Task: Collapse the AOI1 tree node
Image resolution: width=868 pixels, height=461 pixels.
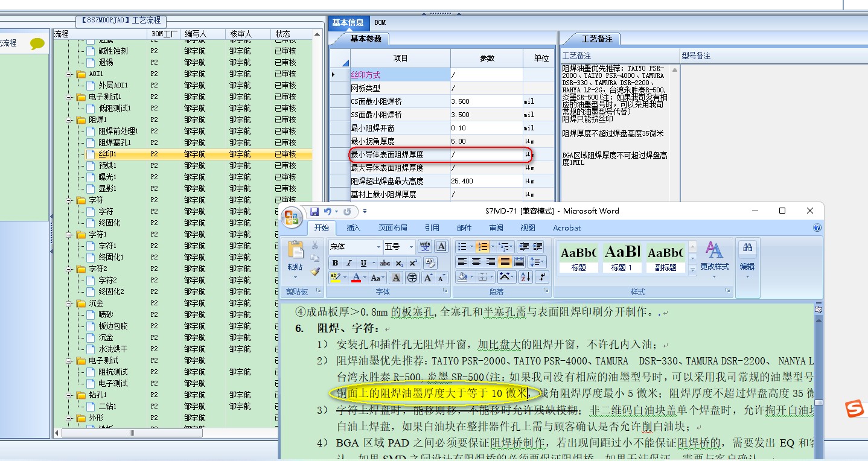Action: point(69,74)
